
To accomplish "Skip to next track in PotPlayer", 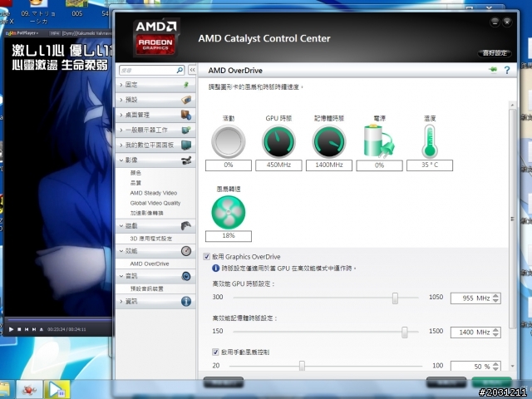I will coord(34,329).
